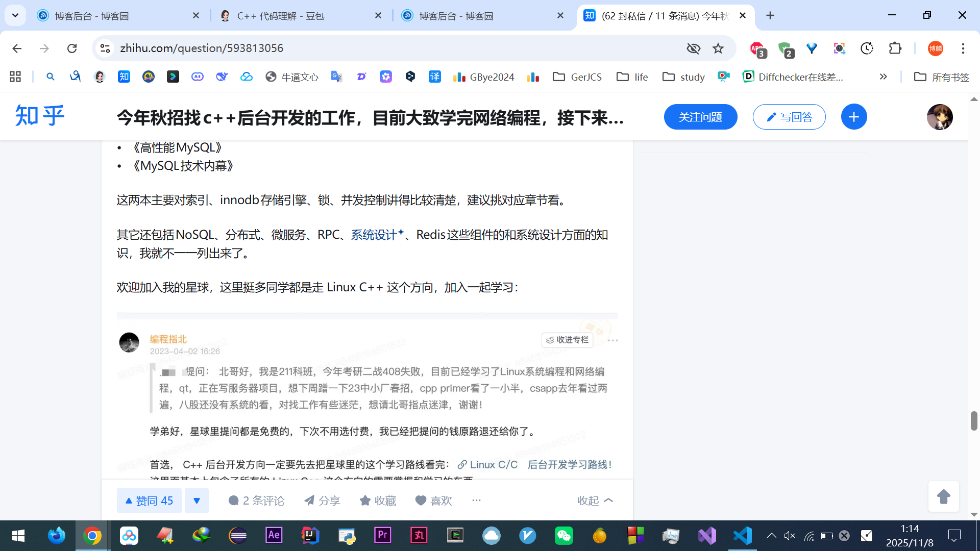Open the browser extensions puzzle icon
This screenshot has height=551, width=980.
[x=895, y=48]
